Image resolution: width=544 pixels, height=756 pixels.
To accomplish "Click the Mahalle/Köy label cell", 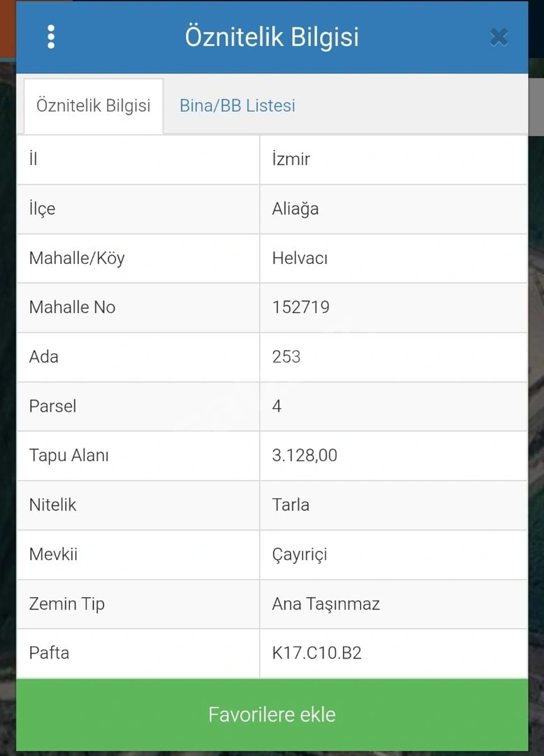I will (x=138, y=258).
